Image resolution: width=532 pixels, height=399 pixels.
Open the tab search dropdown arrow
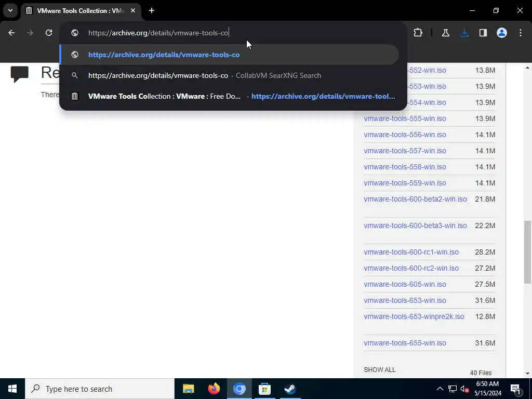coord(10,10)
